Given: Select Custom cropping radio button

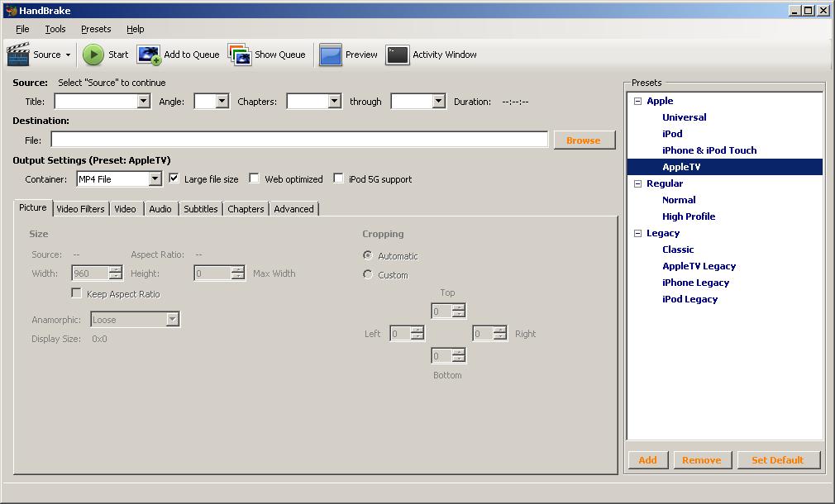Looking at the screenshot, I should pyautogui.click(x=367, y=274).
